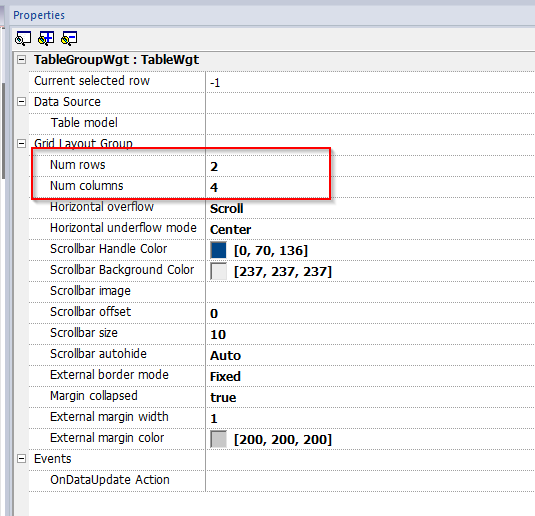535x516 pixels.
Task: Click the search properties magnifier icon
Action: (x=23, y=38)
